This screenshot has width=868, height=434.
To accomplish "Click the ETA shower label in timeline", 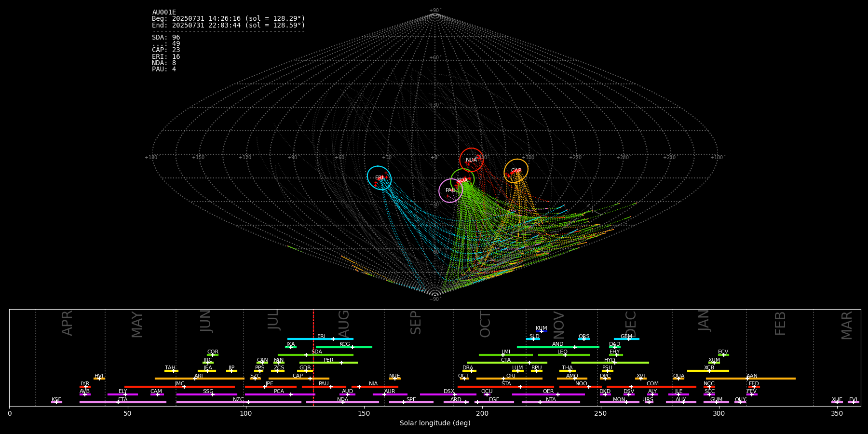I will pyautogui.click(x=123, y=400).
